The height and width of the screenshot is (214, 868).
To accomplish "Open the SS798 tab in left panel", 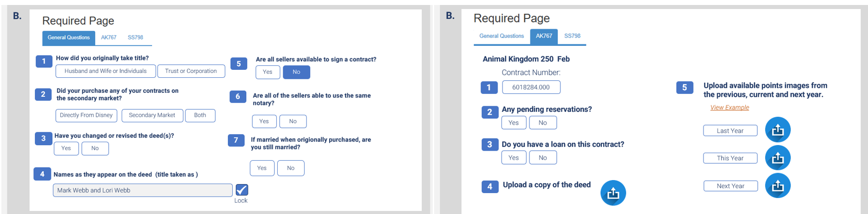I will coord(135,37).
